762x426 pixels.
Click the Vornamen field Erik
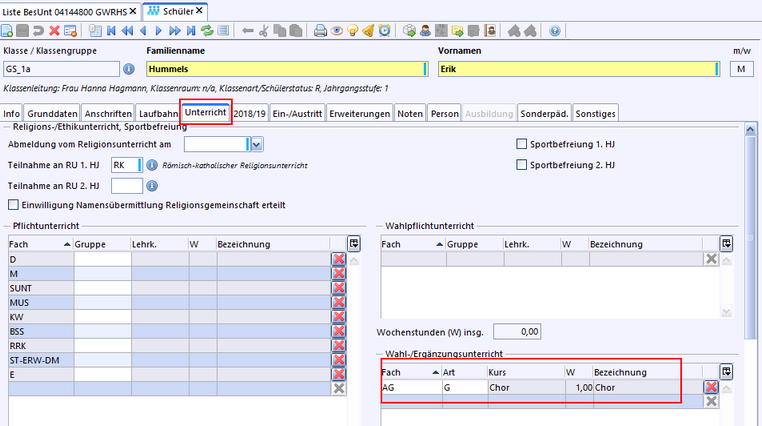tap(579, 69)
